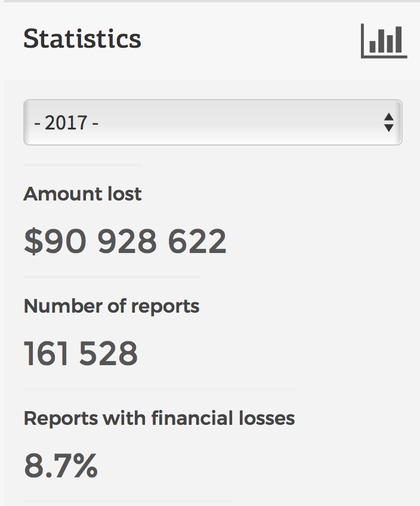Click the '622' digits in amount lost
420x506 pixels.
197,242
